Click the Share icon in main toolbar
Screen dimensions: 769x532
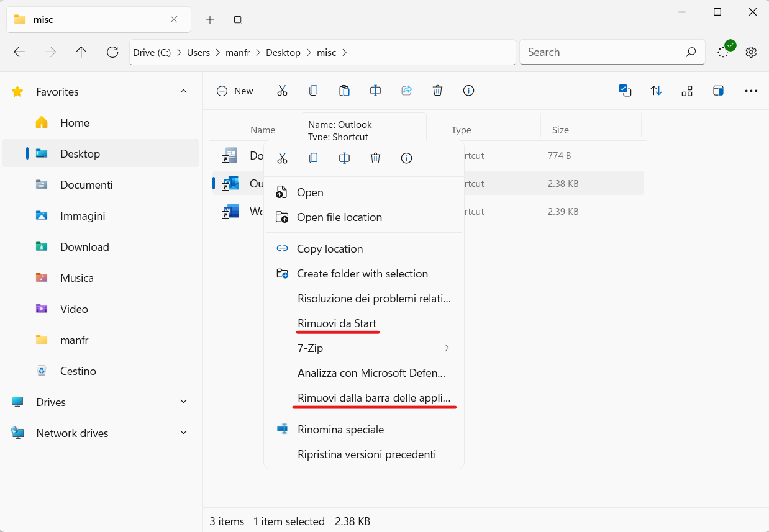point(406,91)
